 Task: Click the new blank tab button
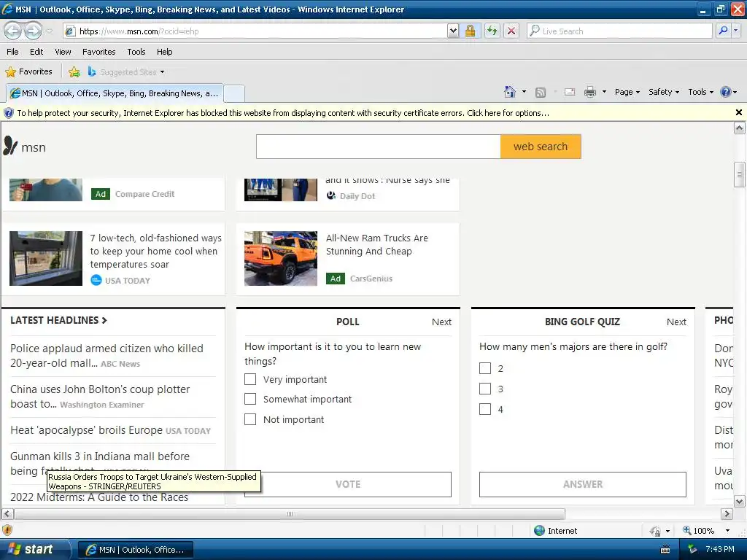(x=234, y=93)
